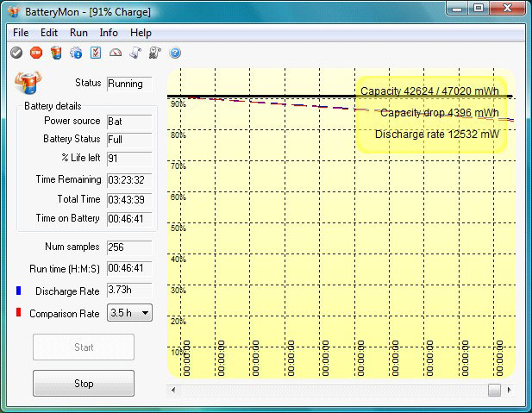Open the Edit menu
This screenshot has width=532, height=413.
[x=49, y=33]
